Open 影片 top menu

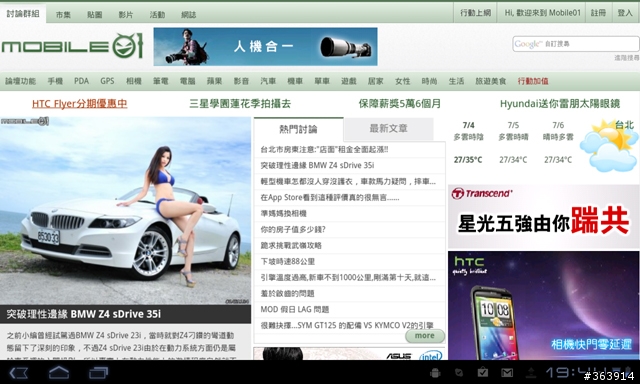(x=126, y=15)
